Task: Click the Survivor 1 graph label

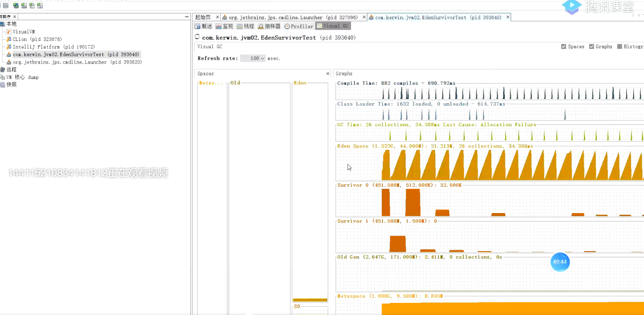Action: 387,221
